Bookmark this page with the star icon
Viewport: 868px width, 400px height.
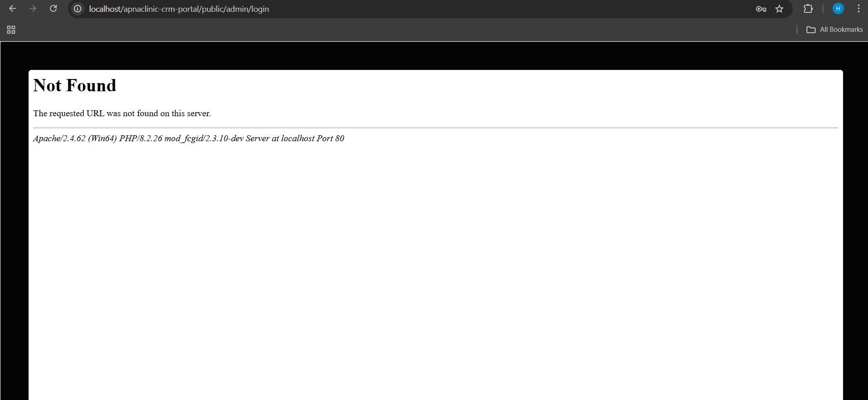(x=779, y=9)
